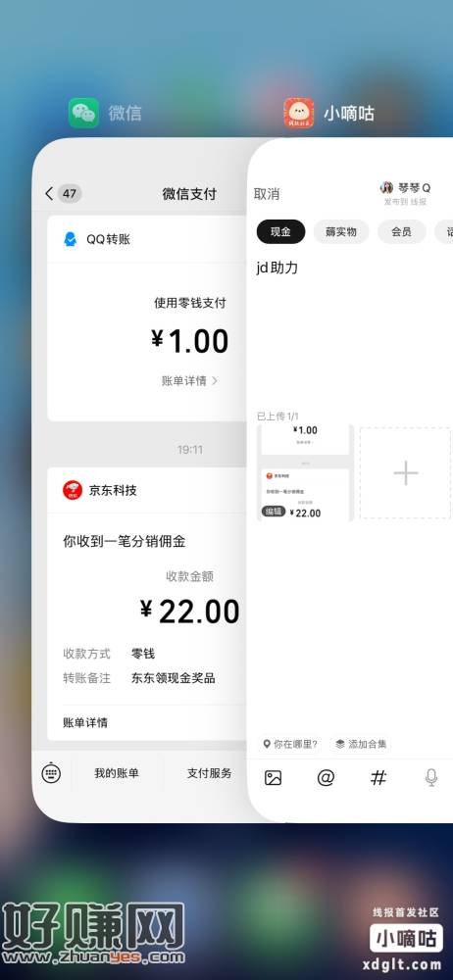Tap the QQ转账 penguin icon

(70, 239)
